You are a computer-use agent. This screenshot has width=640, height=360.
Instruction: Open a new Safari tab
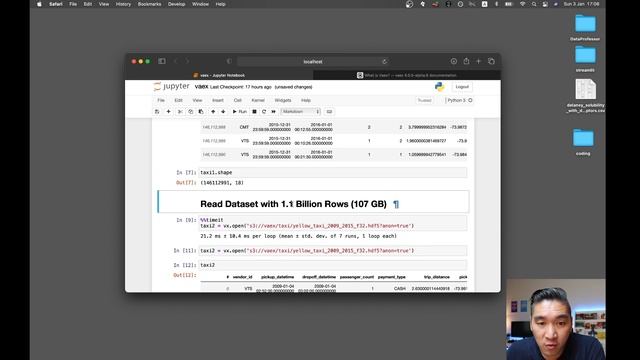pyautogui.click(x=479, y=61)
